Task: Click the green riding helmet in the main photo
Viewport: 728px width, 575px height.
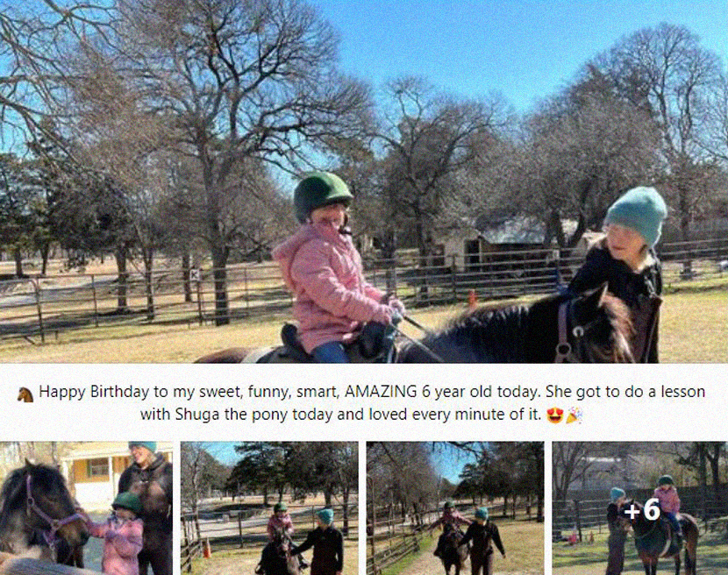Action: (x=322, y=195)
